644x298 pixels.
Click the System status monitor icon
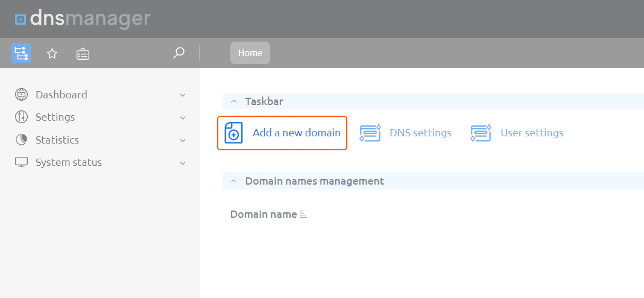pyautogui.click(x=21, y=162)
